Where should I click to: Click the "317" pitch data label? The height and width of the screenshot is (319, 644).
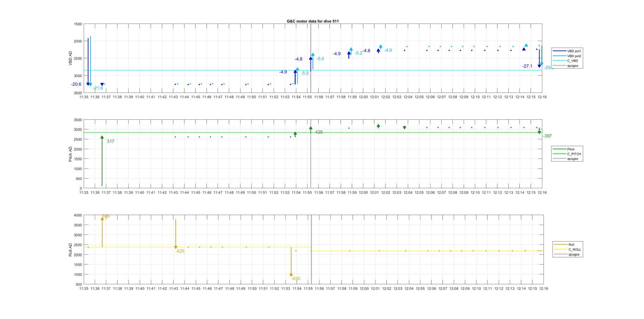(110, 141)
